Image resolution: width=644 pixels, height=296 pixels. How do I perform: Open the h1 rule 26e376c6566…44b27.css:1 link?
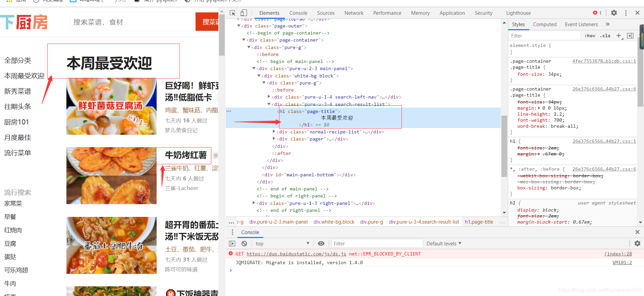(604, 141)
